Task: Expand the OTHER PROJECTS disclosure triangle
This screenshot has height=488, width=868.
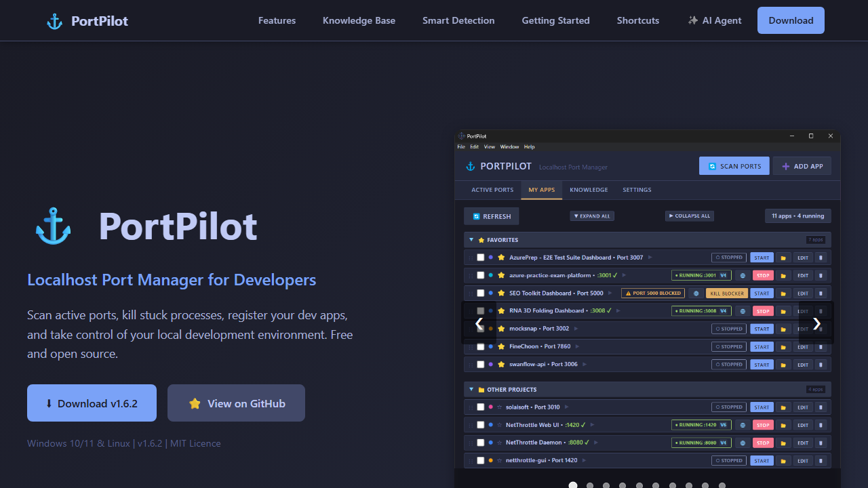Action: [471, 389]
